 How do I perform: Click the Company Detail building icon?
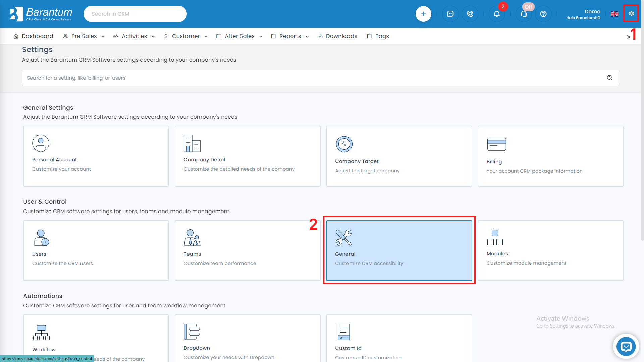click(x=192, y=143)
